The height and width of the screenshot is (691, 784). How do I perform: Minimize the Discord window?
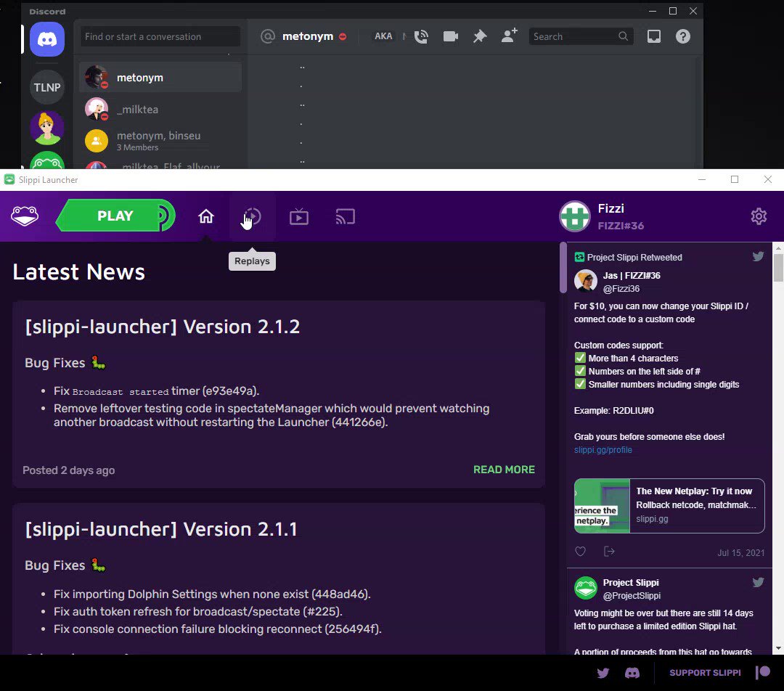(653, 11)
